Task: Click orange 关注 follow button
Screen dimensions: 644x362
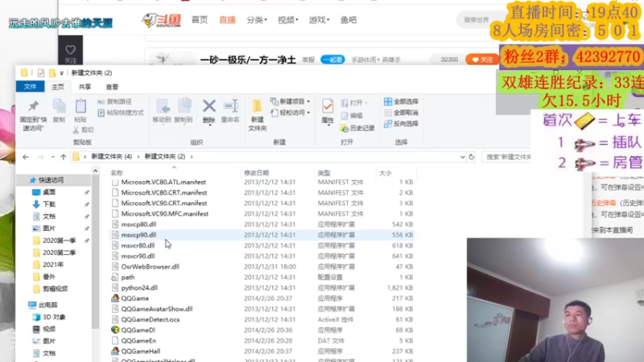Action: (481, 60)
